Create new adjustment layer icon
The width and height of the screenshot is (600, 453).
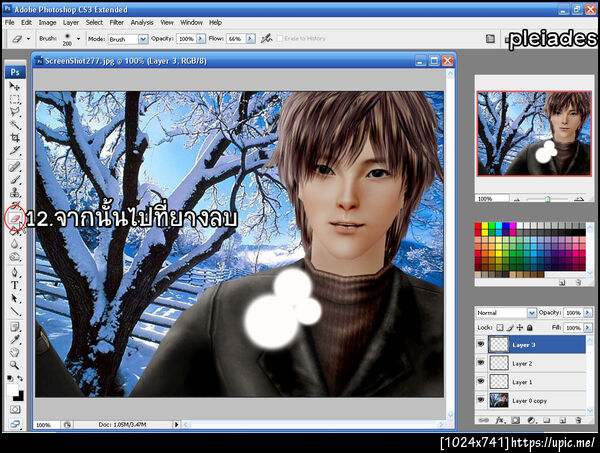[531, 420]
